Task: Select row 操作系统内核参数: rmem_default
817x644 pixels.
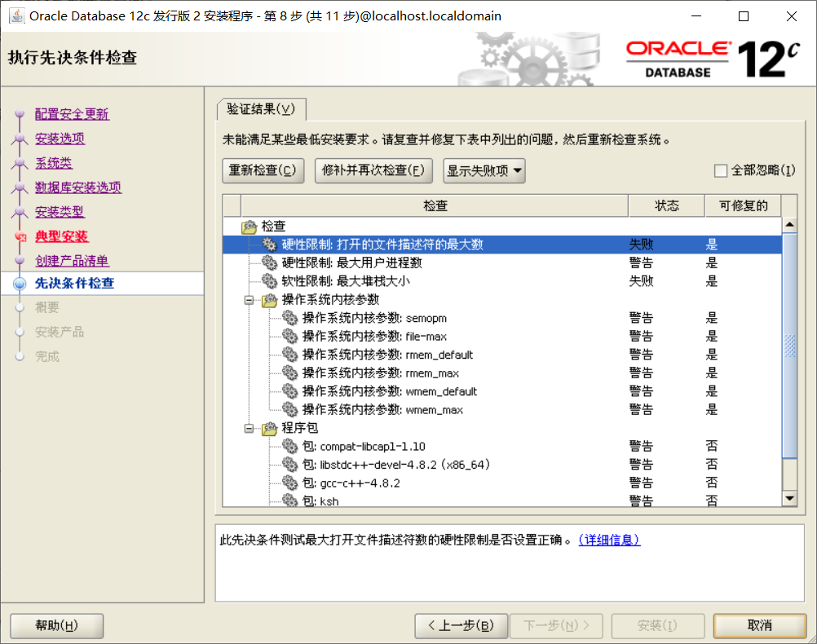Action: 502,355
